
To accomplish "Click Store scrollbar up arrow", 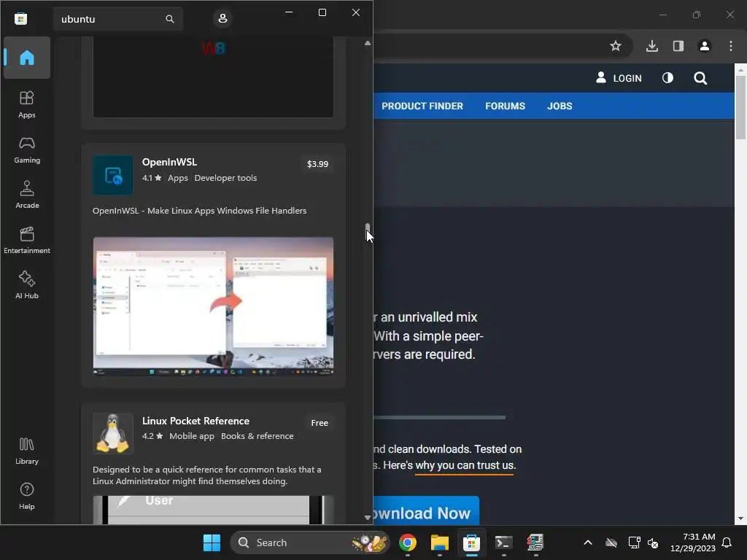I will (x=368, y=43).
